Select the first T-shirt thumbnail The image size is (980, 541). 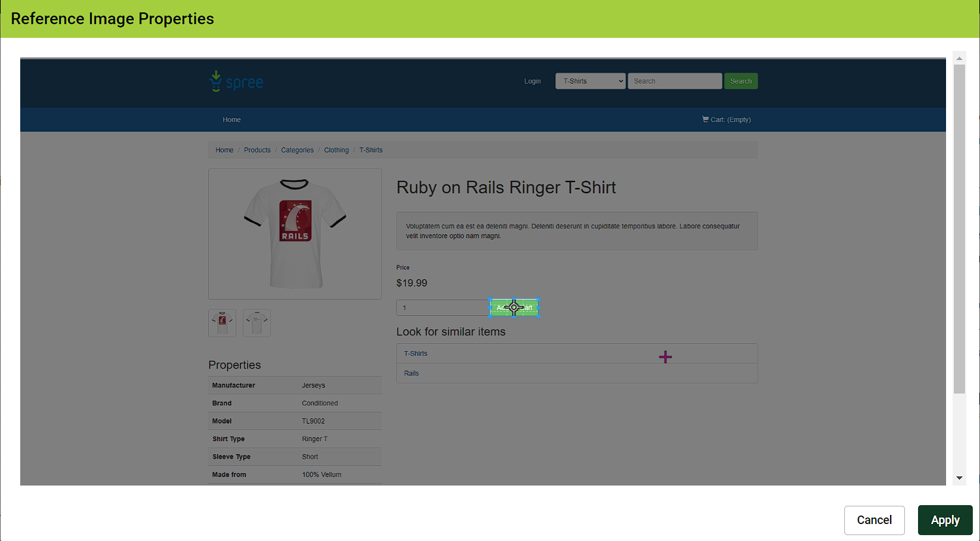(222, 323)
